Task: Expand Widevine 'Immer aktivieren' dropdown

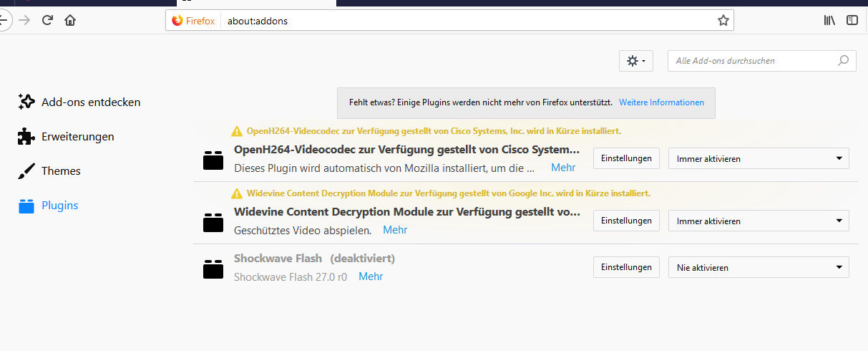Action: (759, 221)
